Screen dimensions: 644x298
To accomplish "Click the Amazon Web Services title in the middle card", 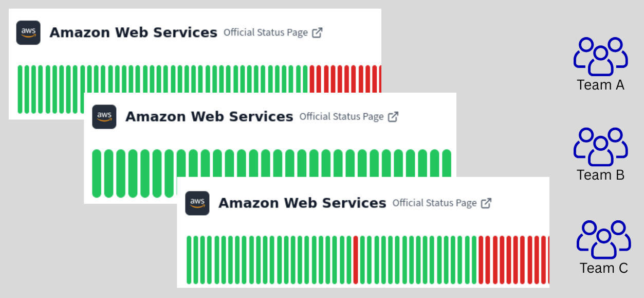I will [209, 116].
